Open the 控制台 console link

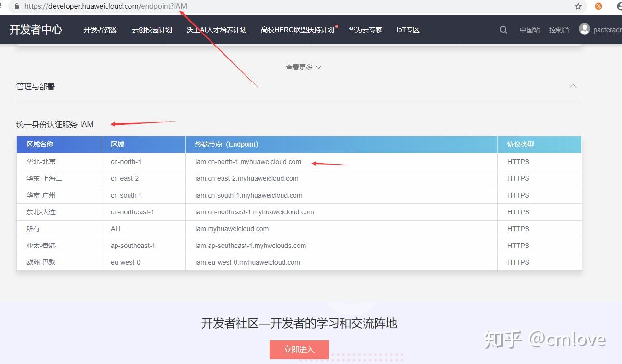[559, 30]
